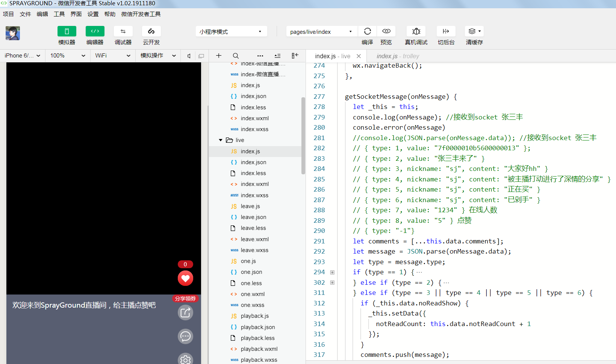616x364 pixels.
Task: Click the compile refresh icon
Action: click(x=367, y=31)
